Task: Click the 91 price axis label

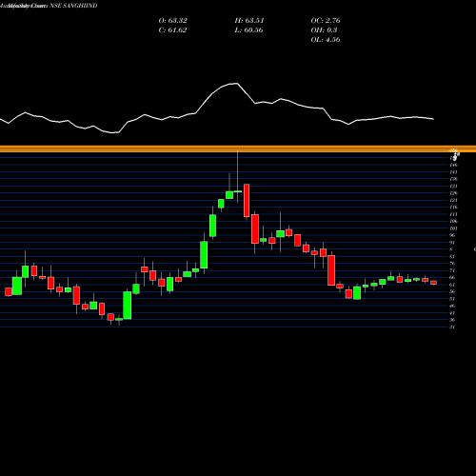Action: (x=452, y=243)
